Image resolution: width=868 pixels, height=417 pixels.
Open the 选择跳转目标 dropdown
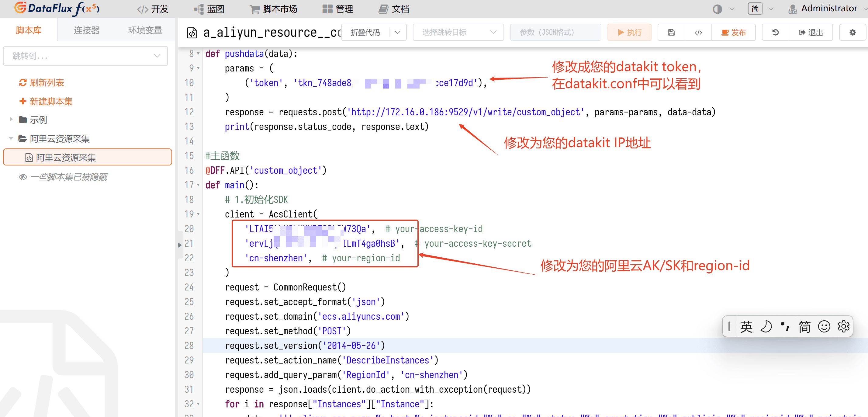[x=458, y=32]
